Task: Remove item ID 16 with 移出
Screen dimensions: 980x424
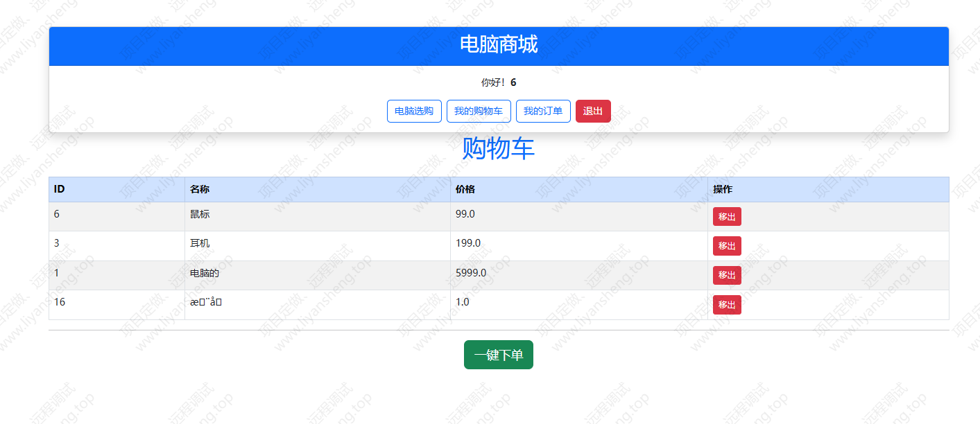Action: click(x=727, y=305)
